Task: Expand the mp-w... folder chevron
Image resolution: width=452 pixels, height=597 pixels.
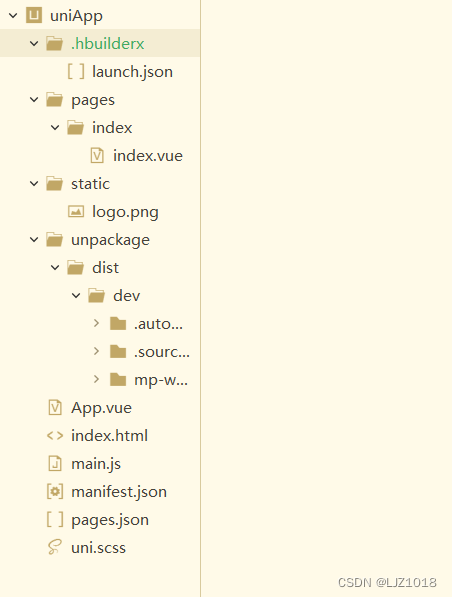Action: (96, 379)
